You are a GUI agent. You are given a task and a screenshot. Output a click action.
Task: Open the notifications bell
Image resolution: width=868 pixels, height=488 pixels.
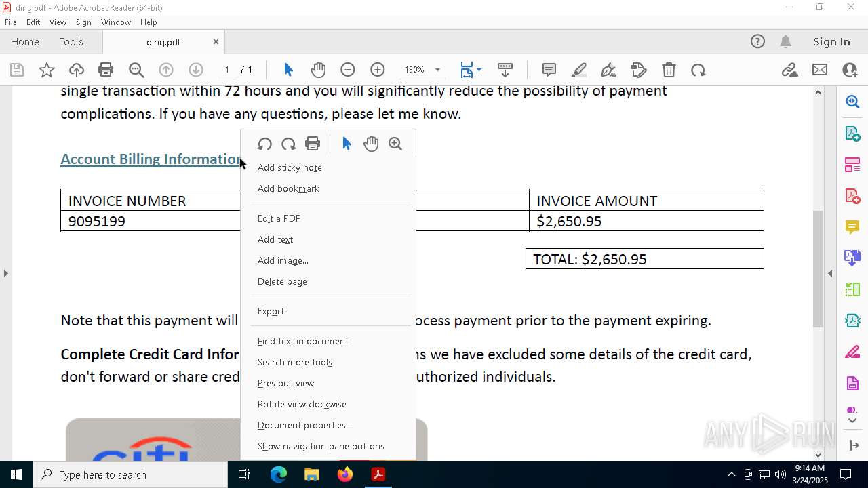(x=786, y=41)
